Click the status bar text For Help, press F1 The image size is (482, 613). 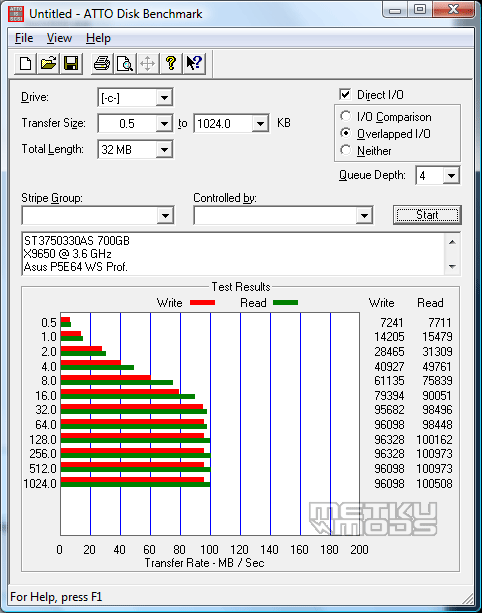(x=56, y=597)
